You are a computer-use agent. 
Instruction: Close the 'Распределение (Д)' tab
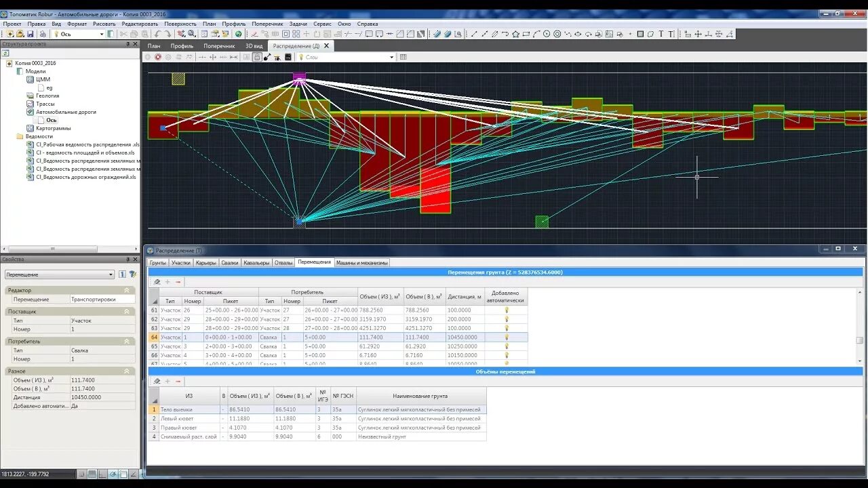pos(326,46)
